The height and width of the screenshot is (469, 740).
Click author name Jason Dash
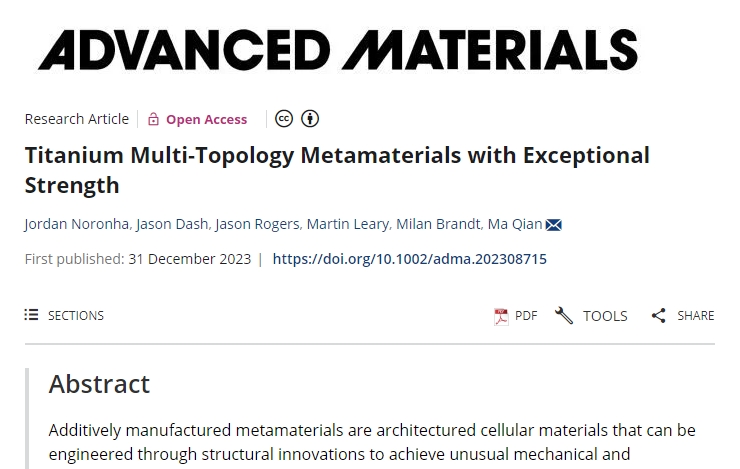(172, 224)
